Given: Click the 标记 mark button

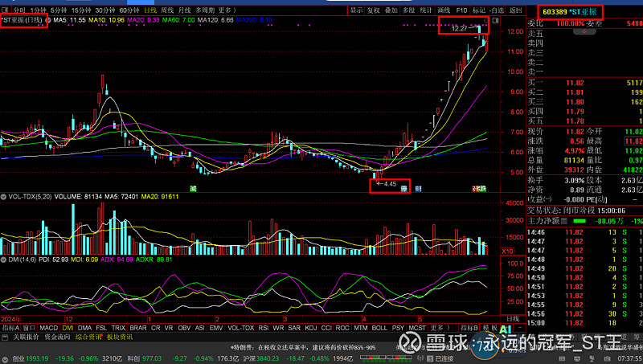Looking at the screenshot, I should (478, 10).
